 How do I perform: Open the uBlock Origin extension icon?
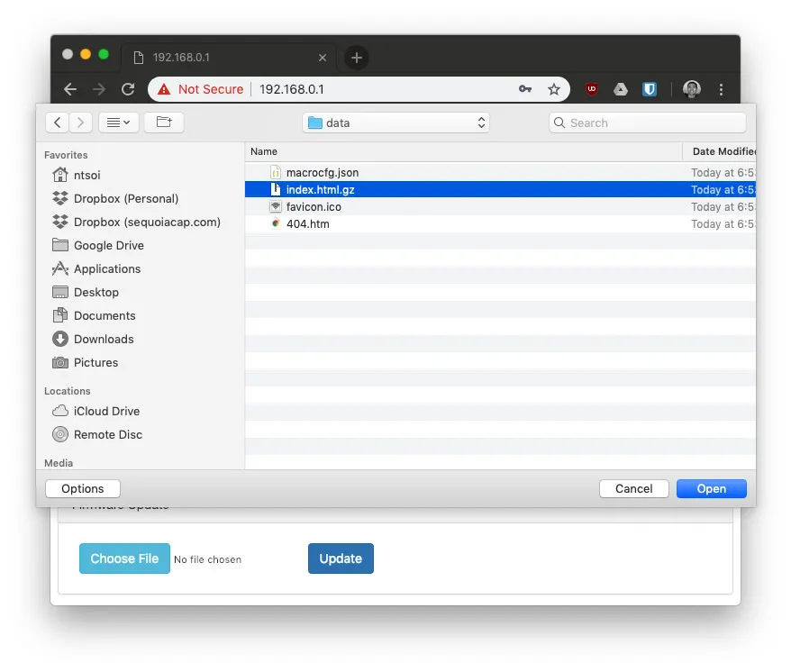[x=592, y=89]
